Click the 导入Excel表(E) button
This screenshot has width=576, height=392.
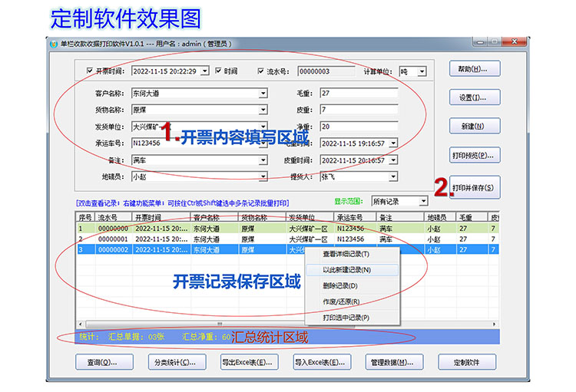pyautogui.click(x=322, y=362)
